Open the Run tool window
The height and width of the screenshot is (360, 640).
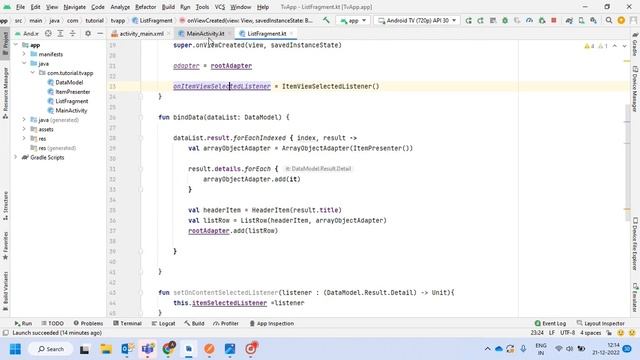(x=23, y=323)
